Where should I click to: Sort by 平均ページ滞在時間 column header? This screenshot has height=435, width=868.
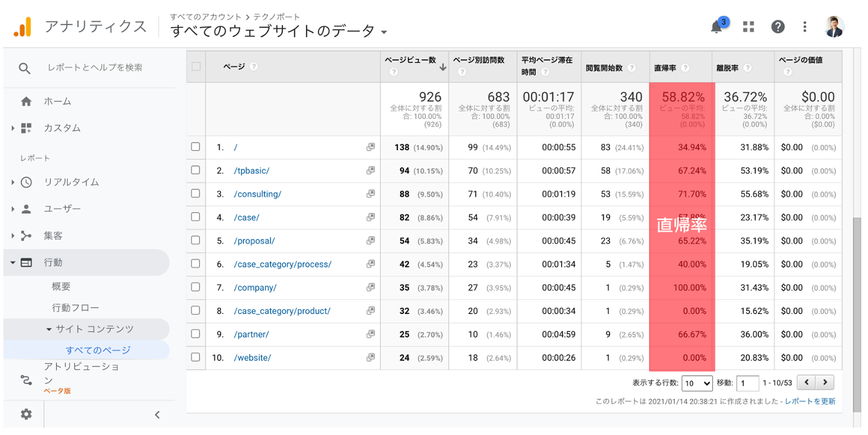point(547,66)
